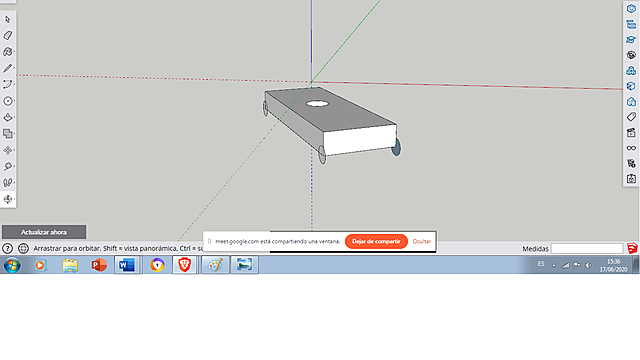The height and width of the screenshot is (360, 640).
Task: Open PowerPoint from taskbar
Action: pos(98,265)
